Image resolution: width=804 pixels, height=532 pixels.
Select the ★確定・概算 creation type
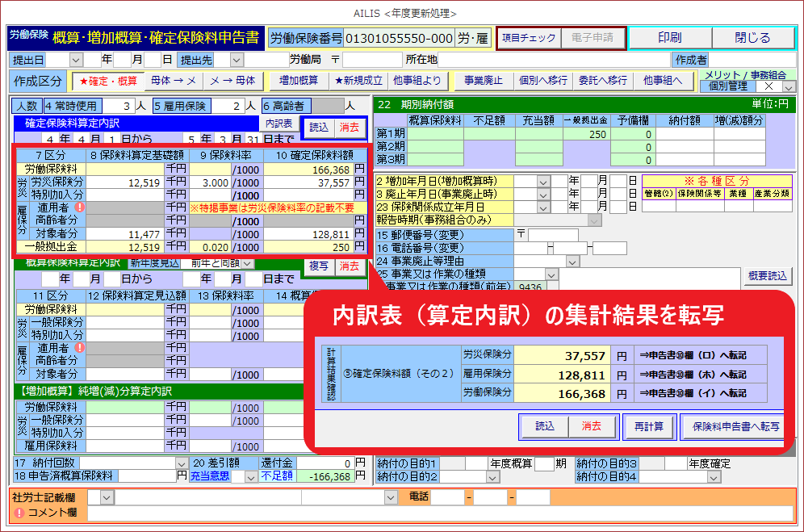106,81
